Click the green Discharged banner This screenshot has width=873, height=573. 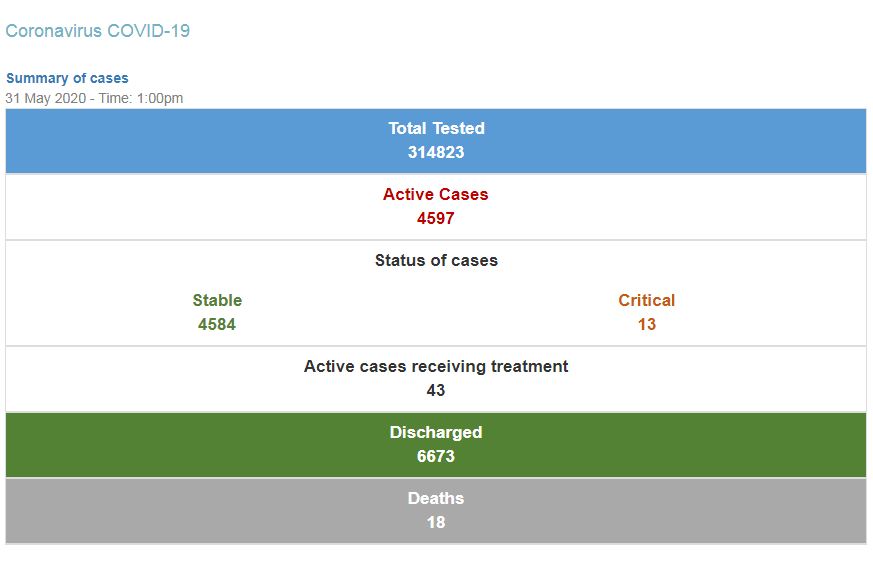click(436, 445)
